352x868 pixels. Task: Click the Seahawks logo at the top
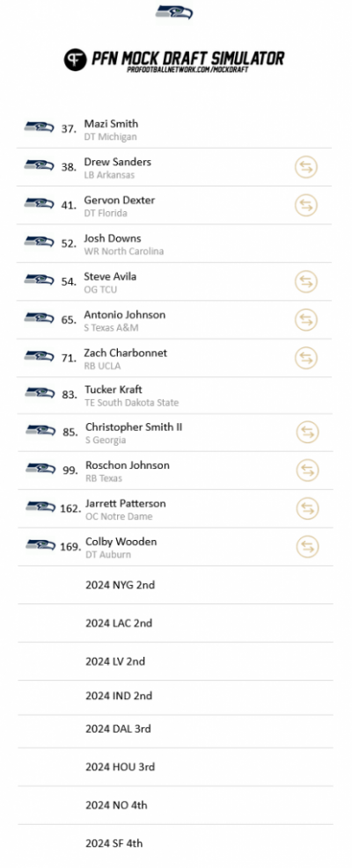(x=174, y=11)
